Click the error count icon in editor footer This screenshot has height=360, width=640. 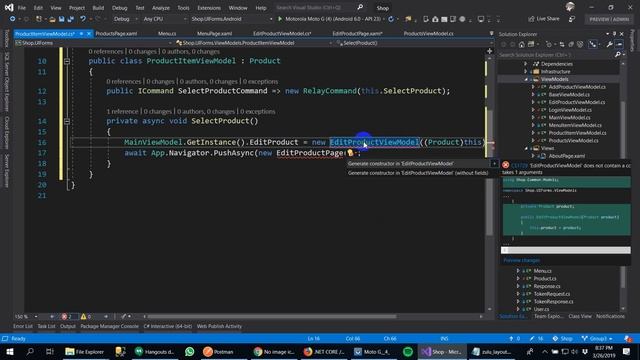pyautogui.click(x=64, y=316)
